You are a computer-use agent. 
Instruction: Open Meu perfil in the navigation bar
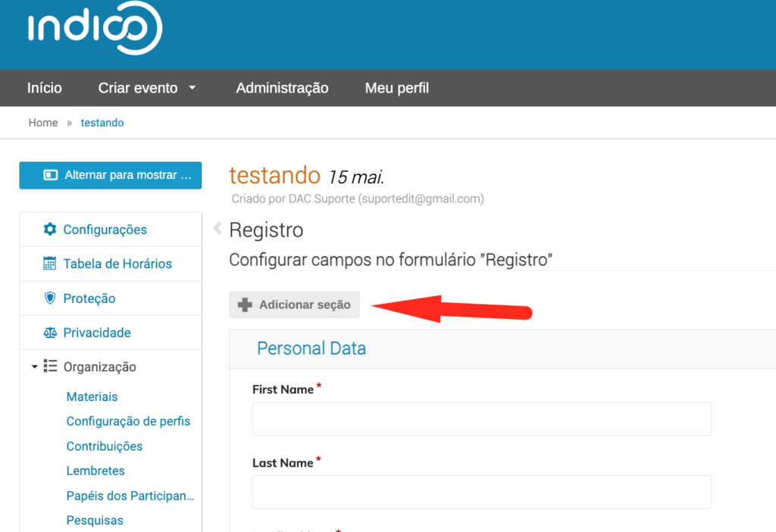click(397, 88)
